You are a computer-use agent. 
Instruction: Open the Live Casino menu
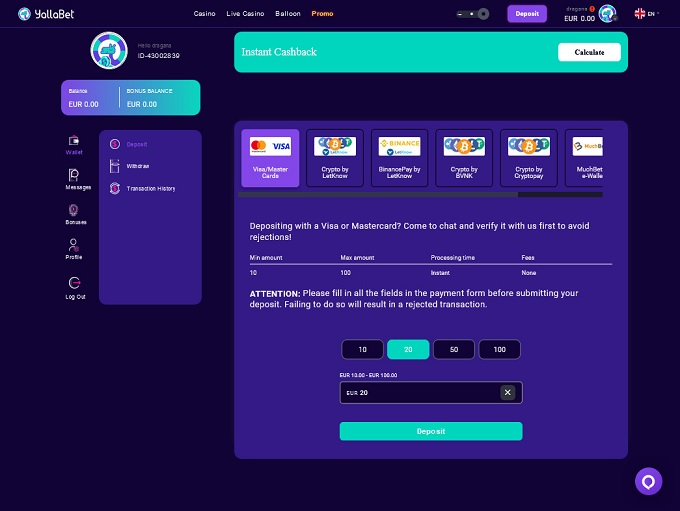245,14
